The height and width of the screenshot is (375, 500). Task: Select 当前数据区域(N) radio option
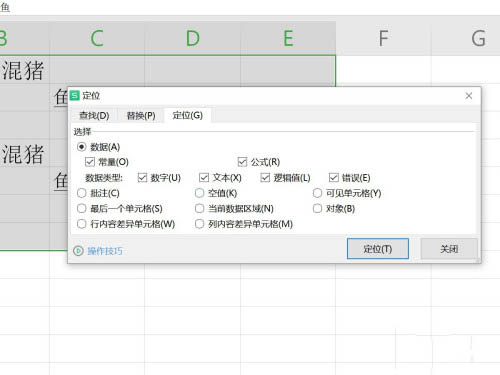[x=199, y=209]
